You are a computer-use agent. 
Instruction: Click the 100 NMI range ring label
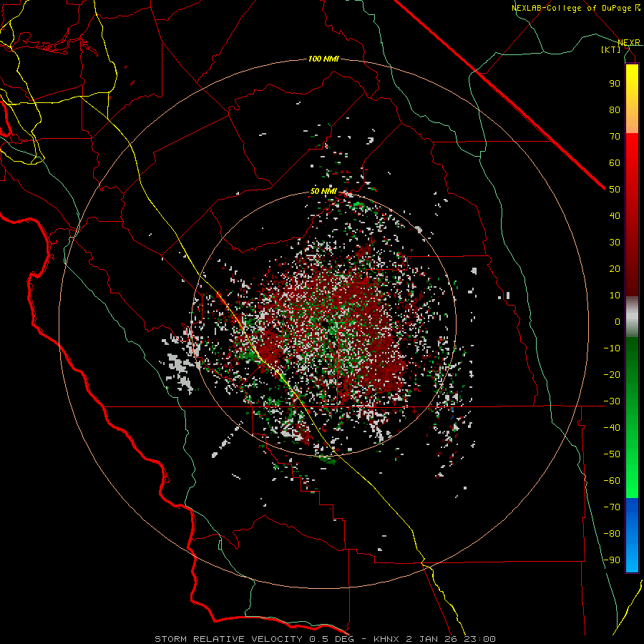[x=323, y=59]
